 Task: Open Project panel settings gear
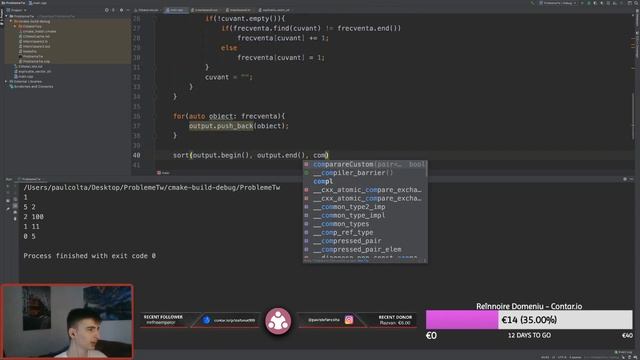click(x=121, y=10)
